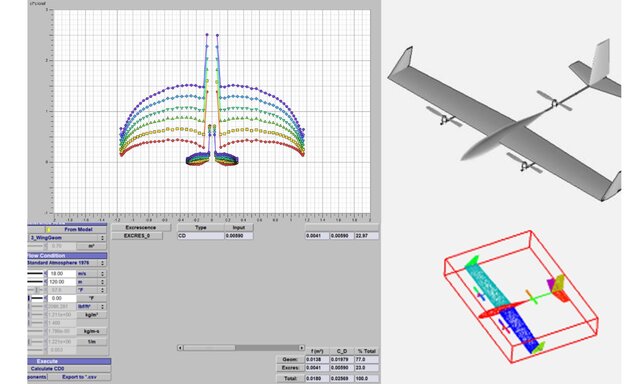
Task: Click the Total percent value 100.0
Action: (367, 378)
